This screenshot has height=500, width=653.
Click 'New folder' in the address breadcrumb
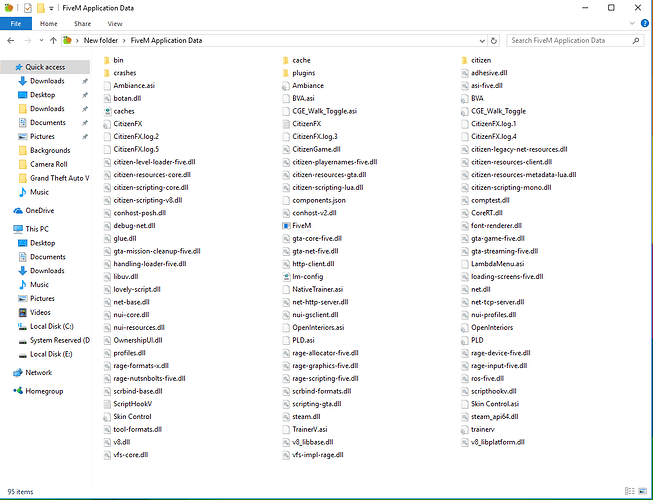(x=101, y=40)
